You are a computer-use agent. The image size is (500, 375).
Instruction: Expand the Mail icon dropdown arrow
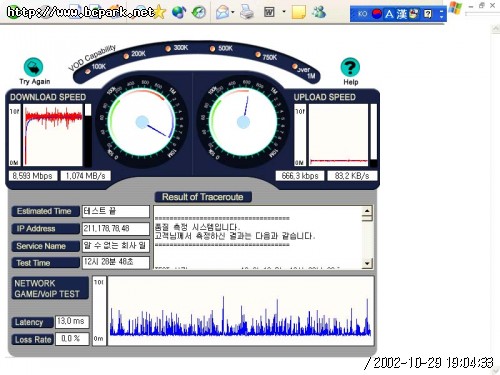tap(233, 12)
